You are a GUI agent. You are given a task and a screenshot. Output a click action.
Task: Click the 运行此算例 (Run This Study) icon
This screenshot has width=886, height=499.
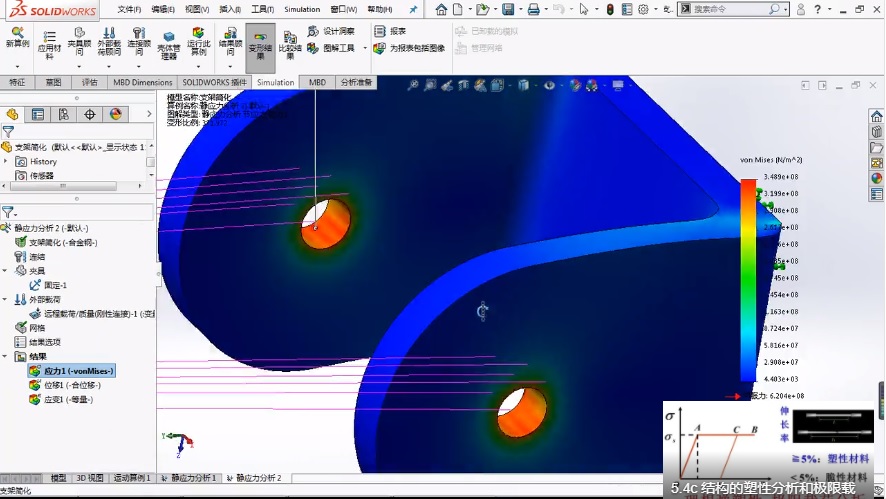(x=198, y=32)
